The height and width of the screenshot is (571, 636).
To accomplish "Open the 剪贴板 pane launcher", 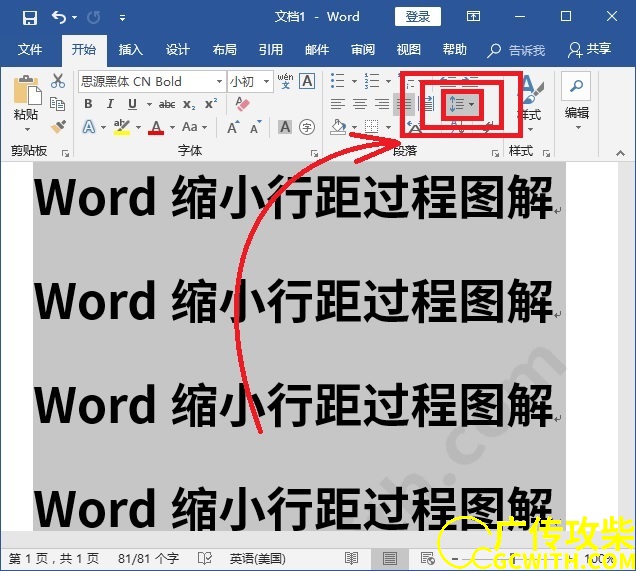I will 65,153.
